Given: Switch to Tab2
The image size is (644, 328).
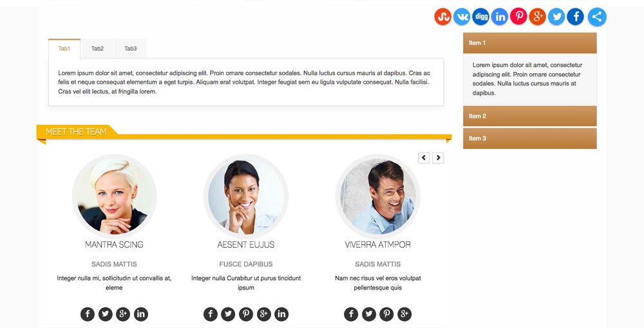Looking at the screenshot, I should pyautogui.click(x=97, y=48).
